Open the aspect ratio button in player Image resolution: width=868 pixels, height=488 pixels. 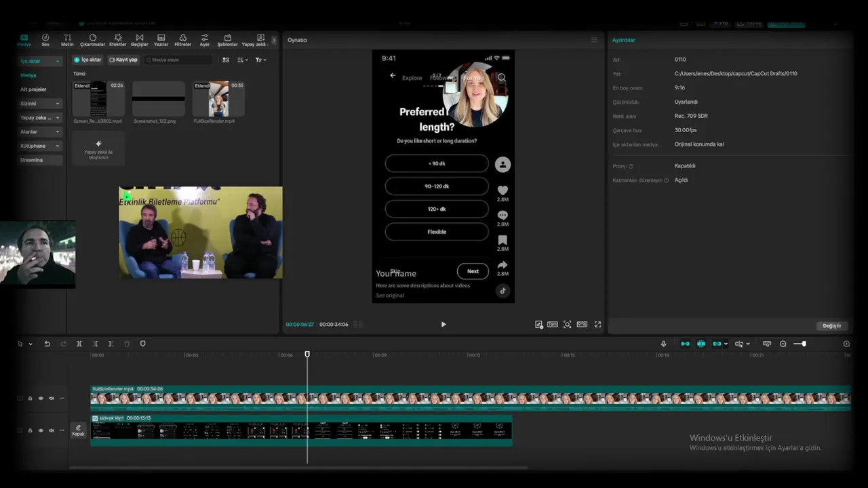click(582, 325)
